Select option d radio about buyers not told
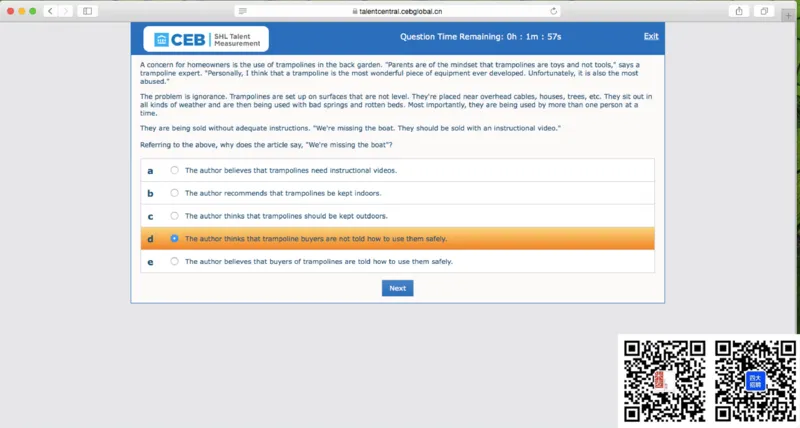This screenshot has width=800, height=428. click(x=175, y=239)
